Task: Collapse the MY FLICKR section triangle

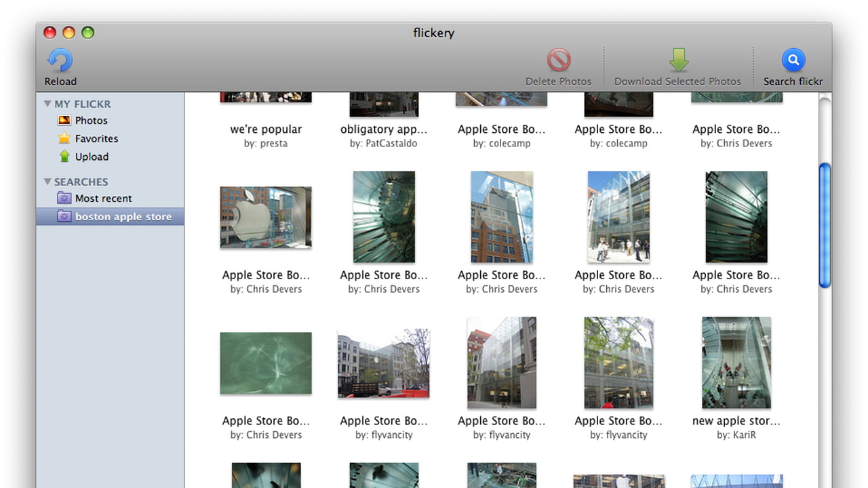Action: click(x=47, y=104)
